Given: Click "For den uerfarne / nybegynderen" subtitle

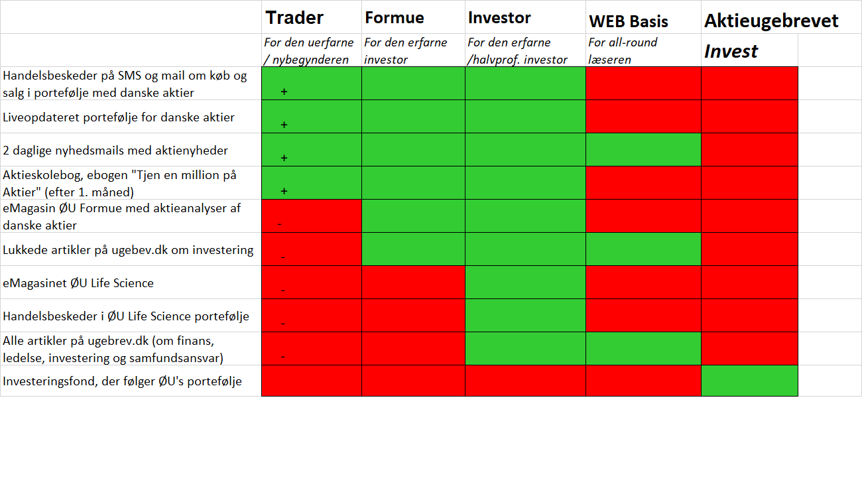Looking at the screenshot, I should (x=309, y=50).
